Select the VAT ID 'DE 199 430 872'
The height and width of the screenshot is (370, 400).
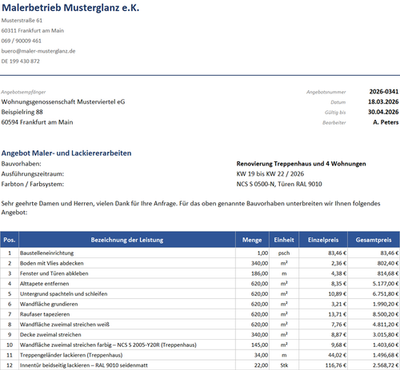[x=20, y=61]
